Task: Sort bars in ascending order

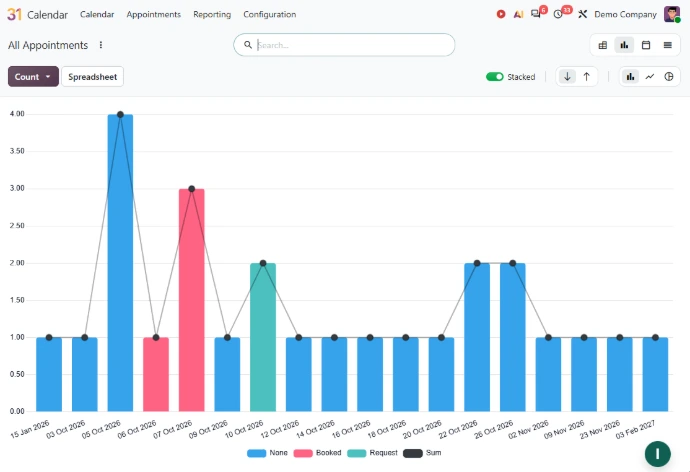Action: click(587, 77)
